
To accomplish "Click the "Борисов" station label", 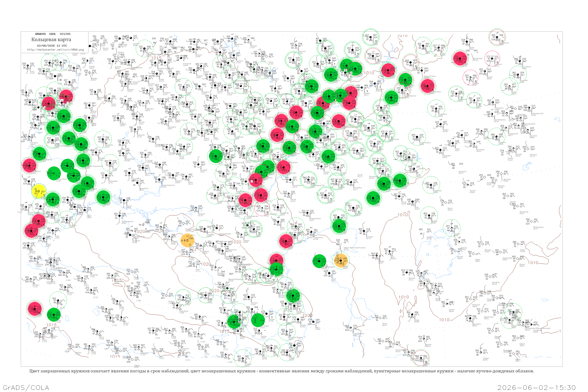I will [131, 90].
